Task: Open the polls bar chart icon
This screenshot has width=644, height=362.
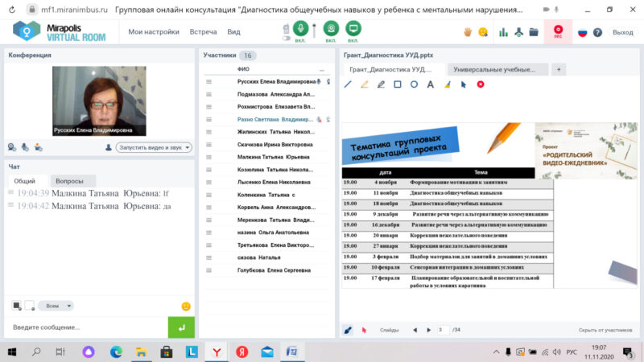Action: pos(504,32)
